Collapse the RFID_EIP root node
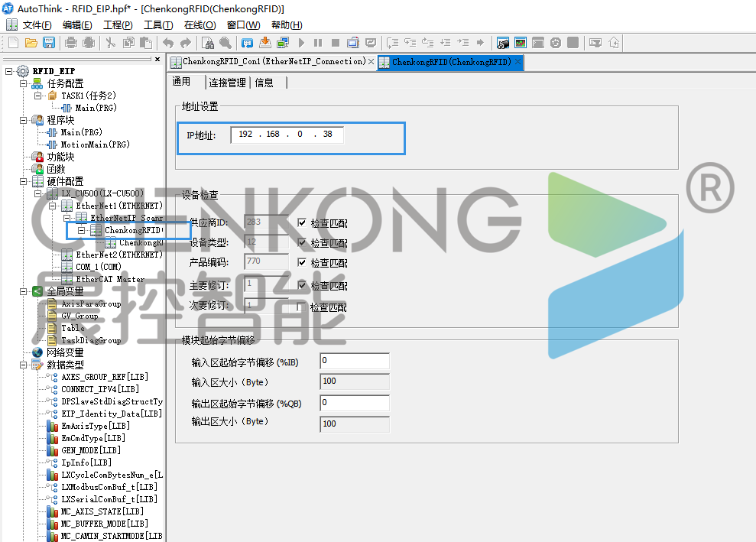This screenshot has height=542, width=756. coord(8,71)
